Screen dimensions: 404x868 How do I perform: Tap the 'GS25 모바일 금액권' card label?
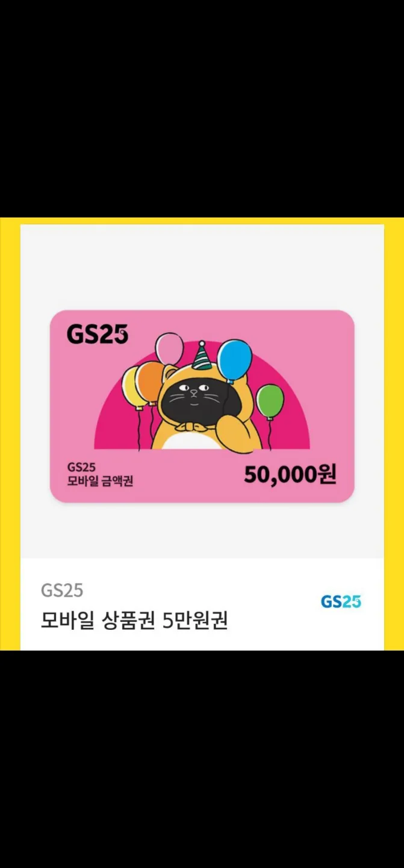[100, 474]
